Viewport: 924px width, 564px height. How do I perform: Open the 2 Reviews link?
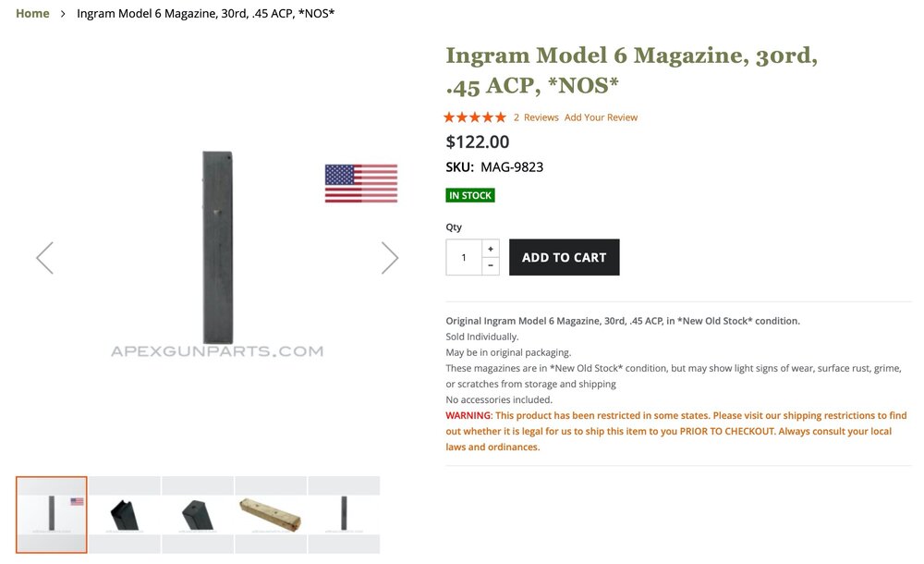[x=536, y=117]
